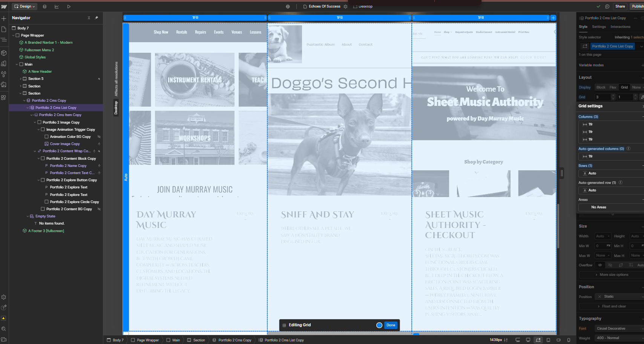The height and width of the screenshot is (344, 644).
Task: Toggle the blue switch in Editing Grid bar
Action: click(379, 325)
